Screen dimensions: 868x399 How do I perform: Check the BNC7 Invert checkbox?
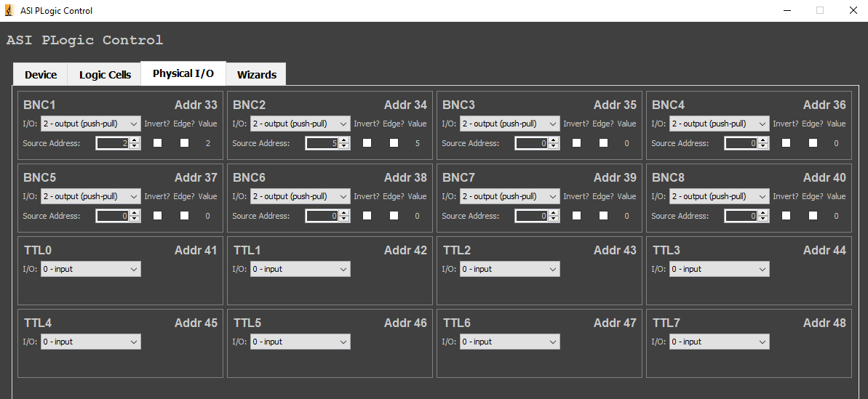tap(577, 216)
